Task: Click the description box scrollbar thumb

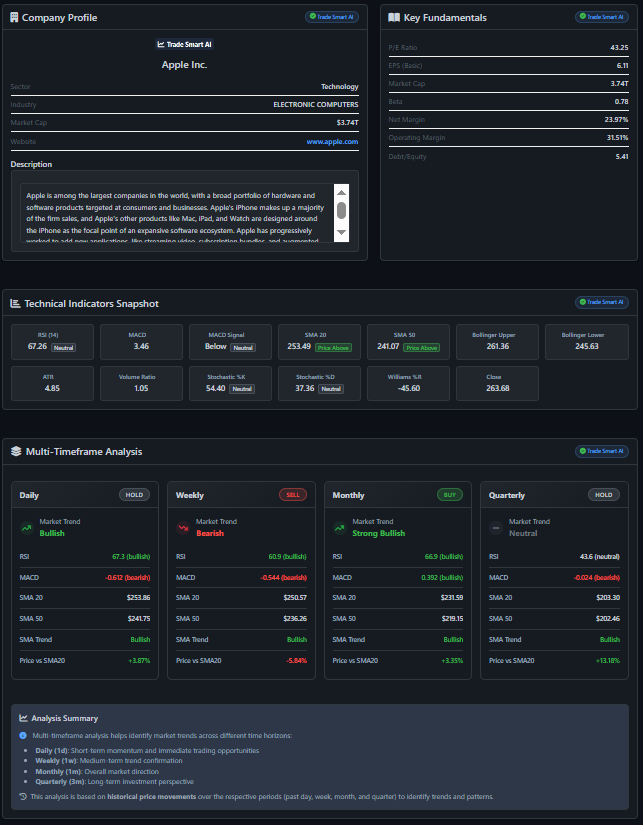Action: (341, 210)
